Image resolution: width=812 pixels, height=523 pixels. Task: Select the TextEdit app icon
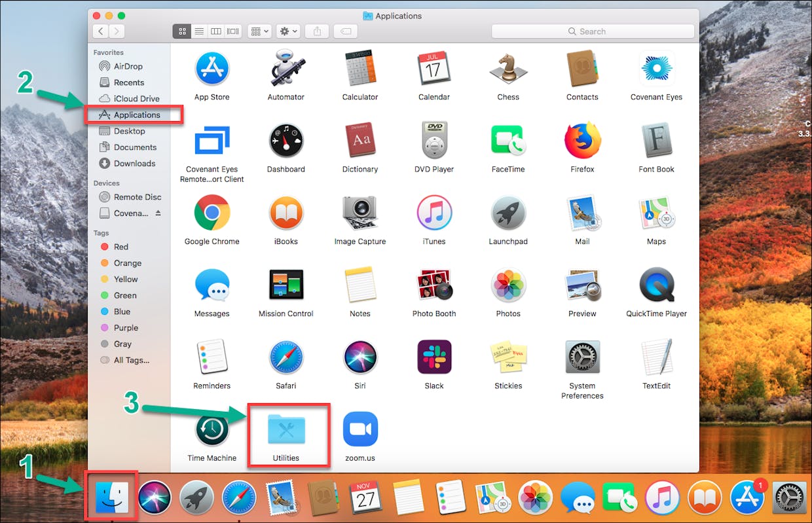coord(656,357)
